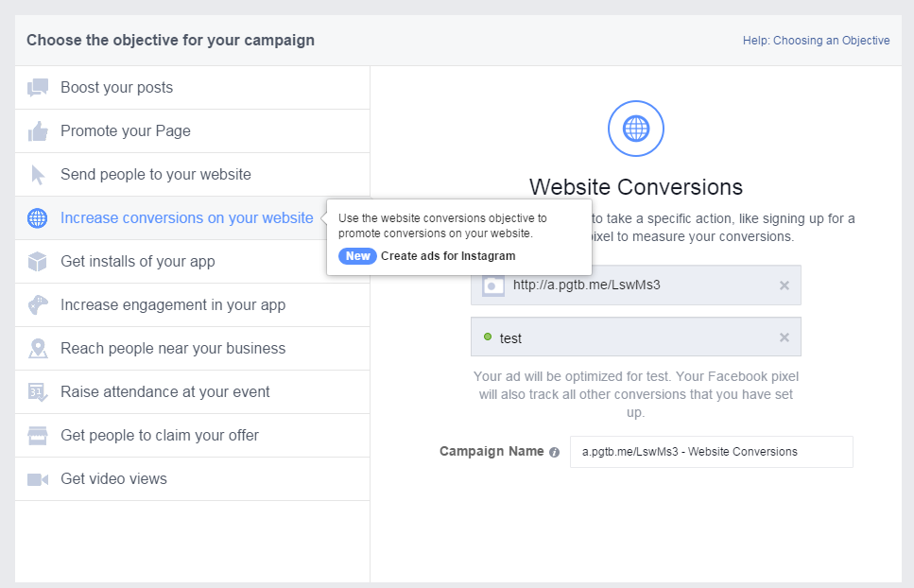The height and width of the screenshot is (588, 914).
Task: Click the Campaign Name text field
Action: pos(711,452)
